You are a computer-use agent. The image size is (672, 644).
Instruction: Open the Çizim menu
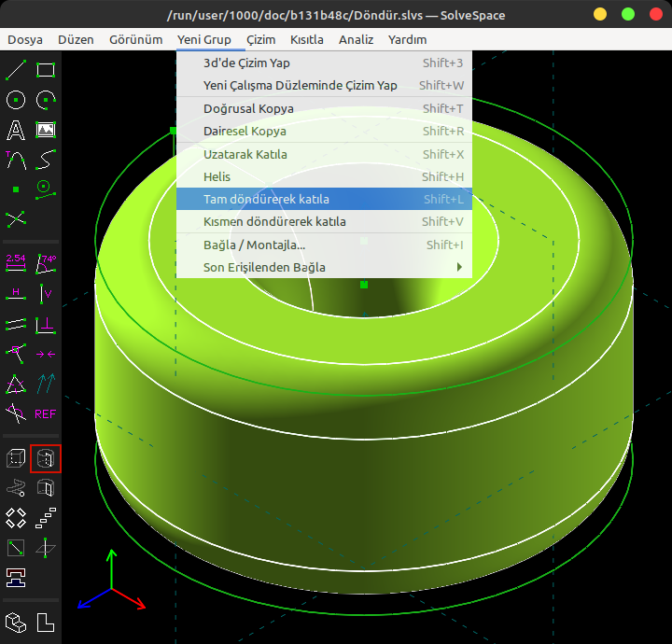point(260,40)
